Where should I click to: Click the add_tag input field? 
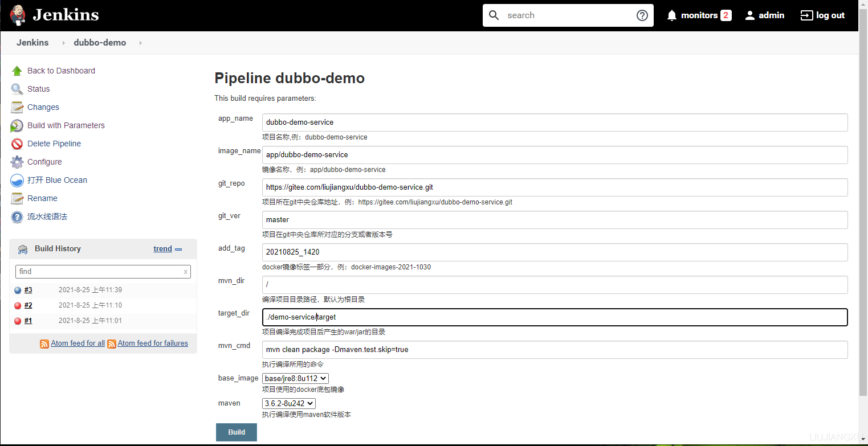(x=555, y=252)
